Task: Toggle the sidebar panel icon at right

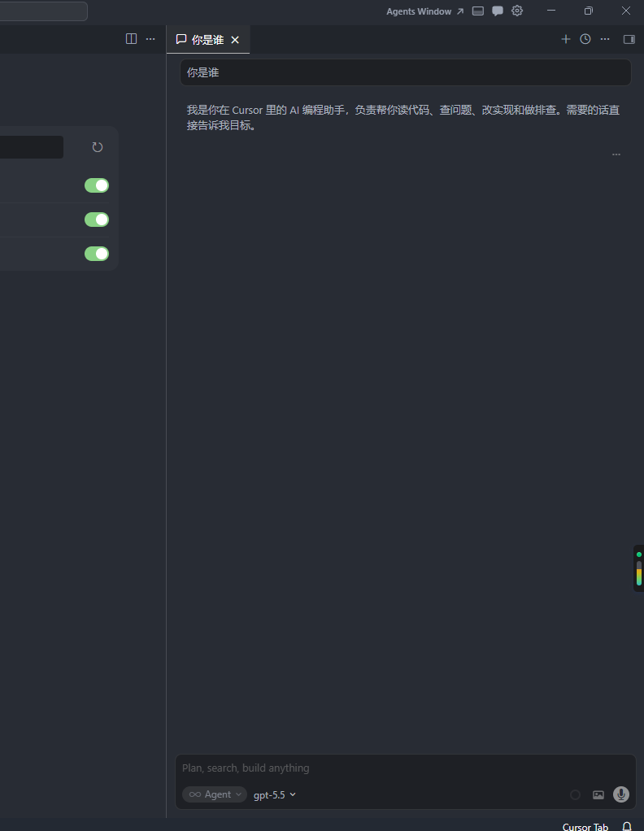Action: [629, 39]
